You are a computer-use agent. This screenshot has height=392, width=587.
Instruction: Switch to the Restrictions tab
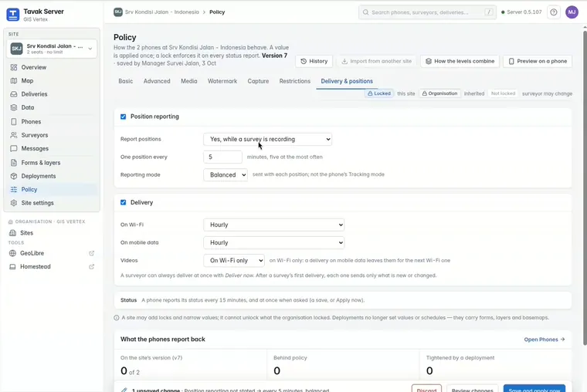[294, 81]
